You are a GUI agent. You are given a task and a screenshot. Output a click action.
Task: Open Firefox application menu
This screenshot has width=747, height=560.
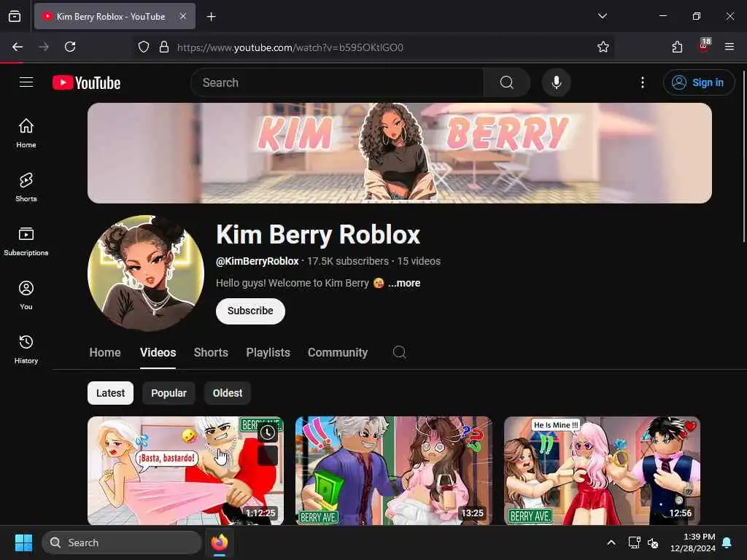click(729, 47)
